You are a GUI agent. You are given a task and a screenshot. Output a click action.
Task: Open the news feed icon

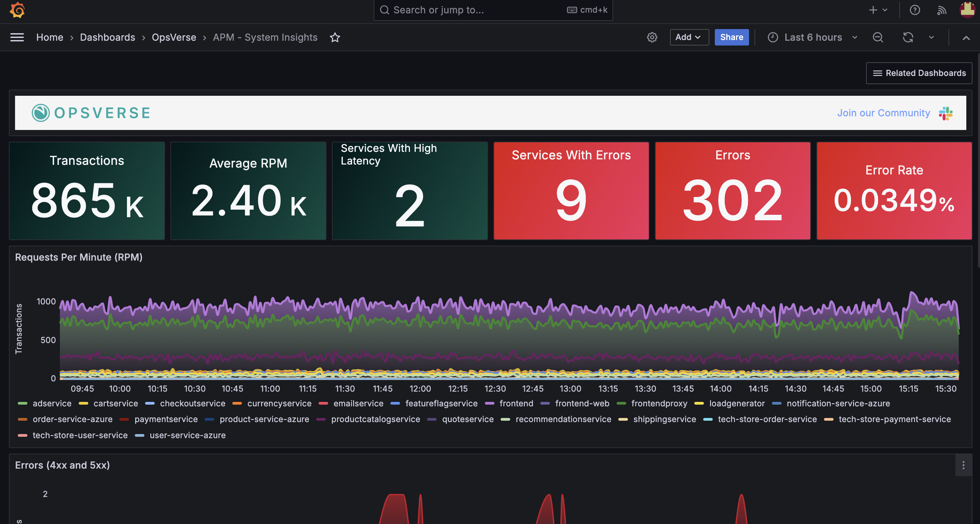click(942, 10)
